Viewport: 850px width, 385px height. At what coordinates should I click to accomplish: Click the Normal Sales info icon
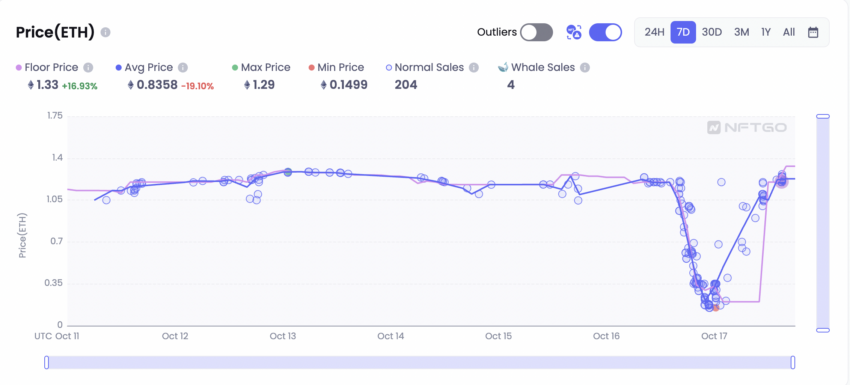click(474, 68)
